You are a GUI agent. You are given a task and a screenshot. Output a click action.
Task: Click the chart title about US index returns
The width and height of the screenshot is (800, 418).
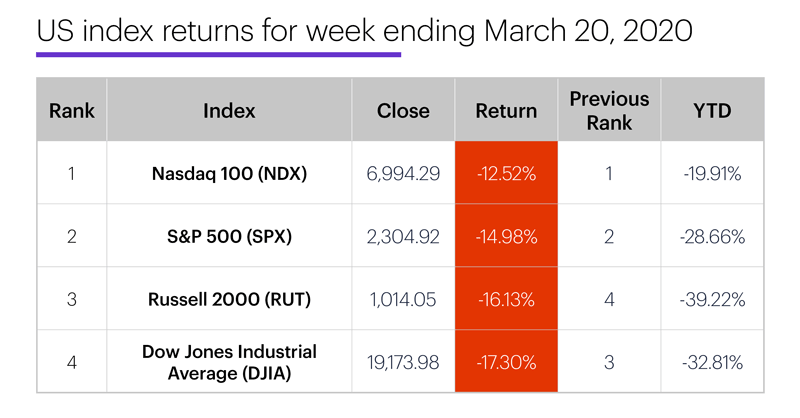point(364,30)
